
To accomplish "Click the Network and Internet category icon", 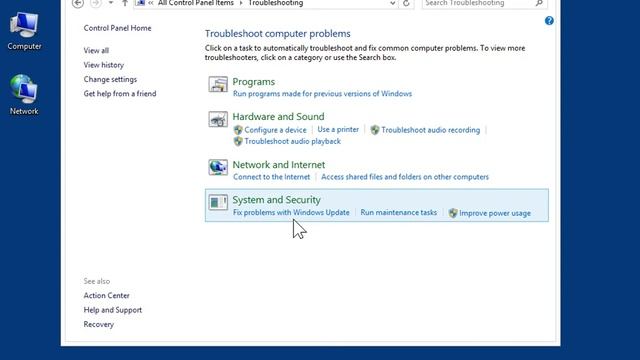I will pos(218,167).
